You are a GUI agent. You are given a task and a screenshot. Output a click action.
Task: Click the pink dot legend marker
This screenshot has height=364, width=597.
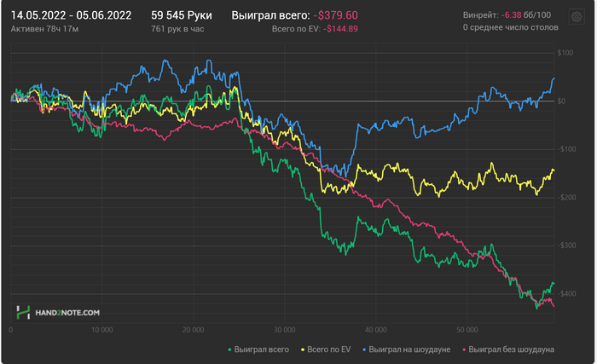point(464,350)
